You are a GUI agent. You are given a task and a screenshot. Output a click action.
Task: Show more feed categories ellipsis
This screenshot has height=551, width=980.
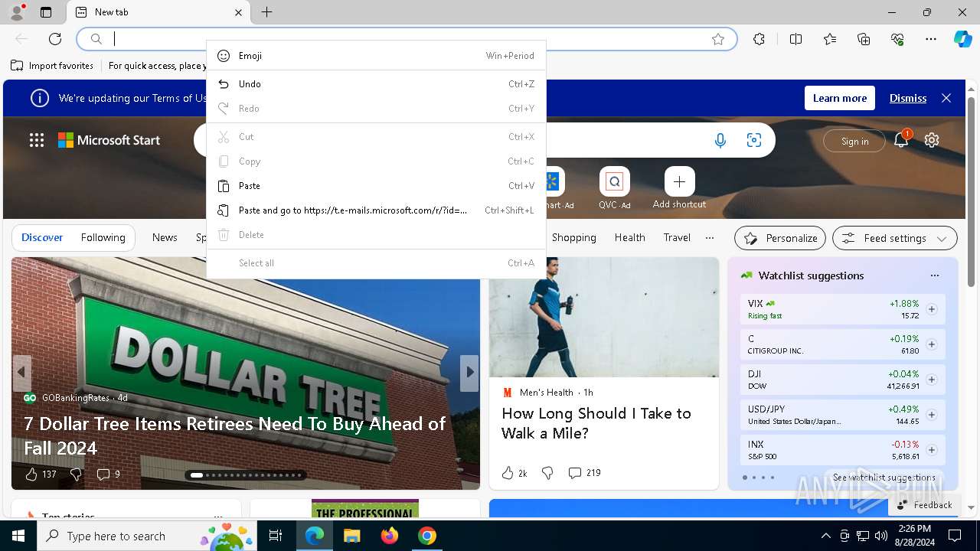710,237
